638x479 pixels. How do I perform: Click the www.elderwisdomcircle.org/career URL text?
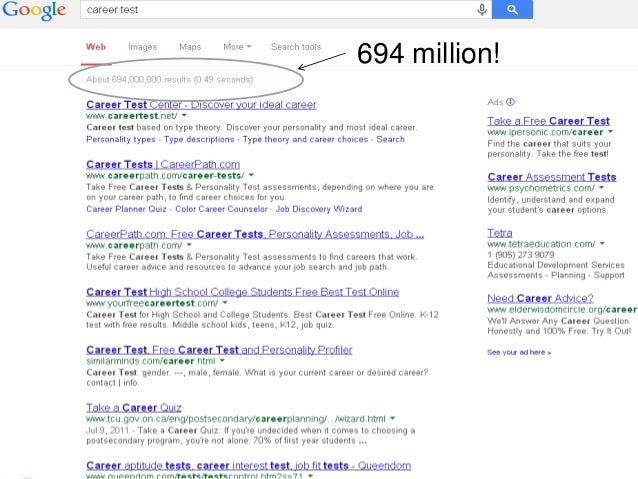coord(562,310)
